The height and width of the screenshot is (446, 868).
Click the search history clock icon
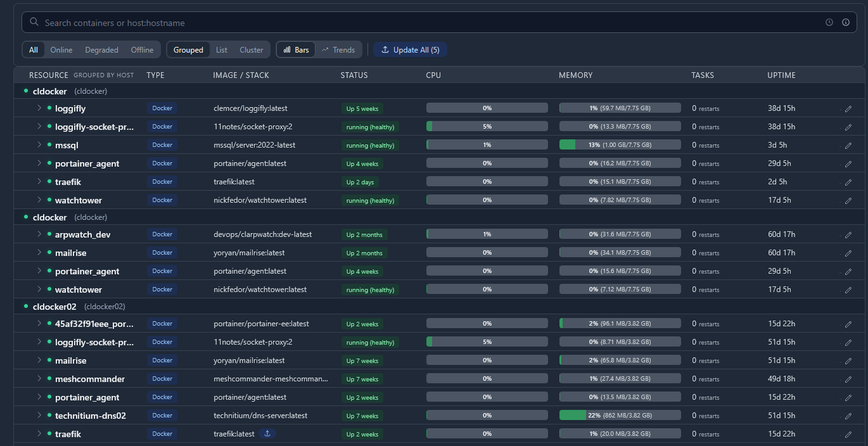[x=829, y=22]
